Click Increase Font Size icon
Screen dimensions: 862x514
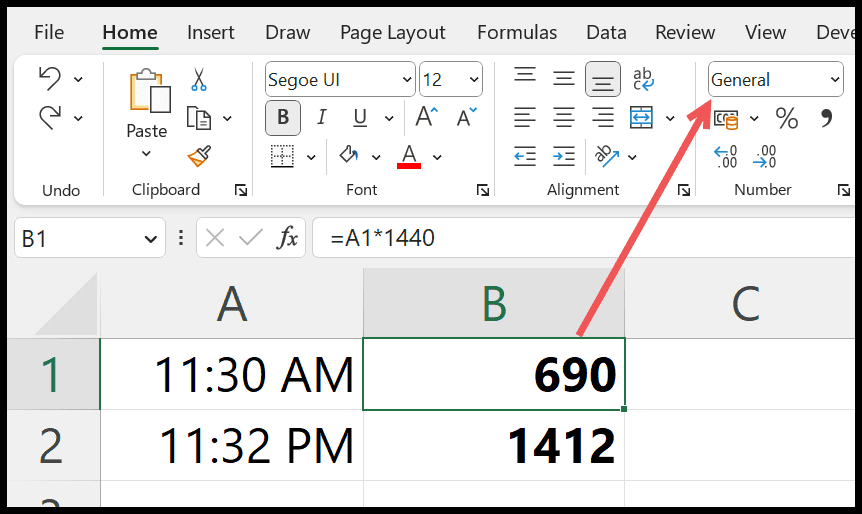[426, 117]
